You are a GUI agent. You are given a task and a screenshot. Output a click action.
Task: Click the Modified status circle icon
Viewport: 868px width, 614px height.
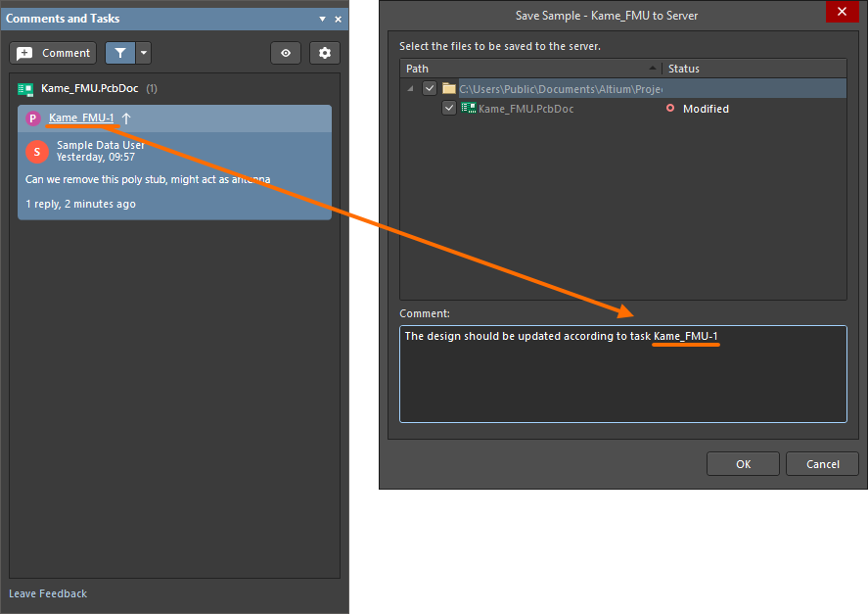tap(670, 109)
